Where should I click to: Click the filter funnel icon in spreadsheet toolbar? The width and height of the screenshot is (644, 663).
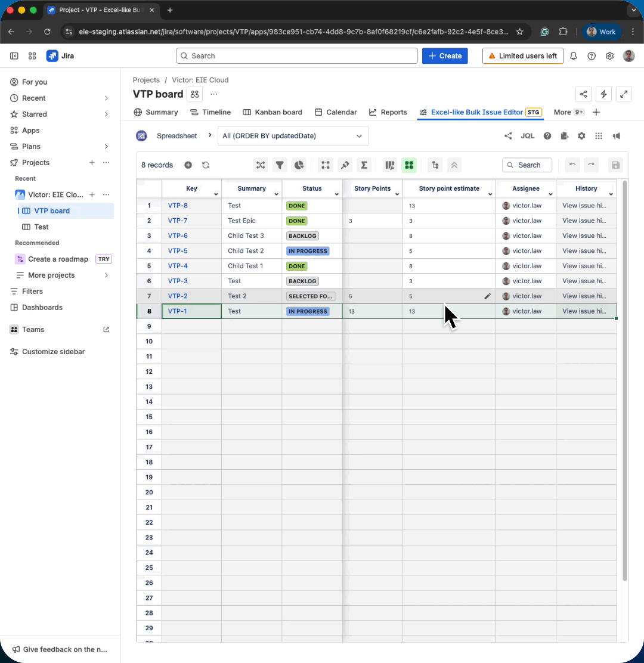click(279, 165)
